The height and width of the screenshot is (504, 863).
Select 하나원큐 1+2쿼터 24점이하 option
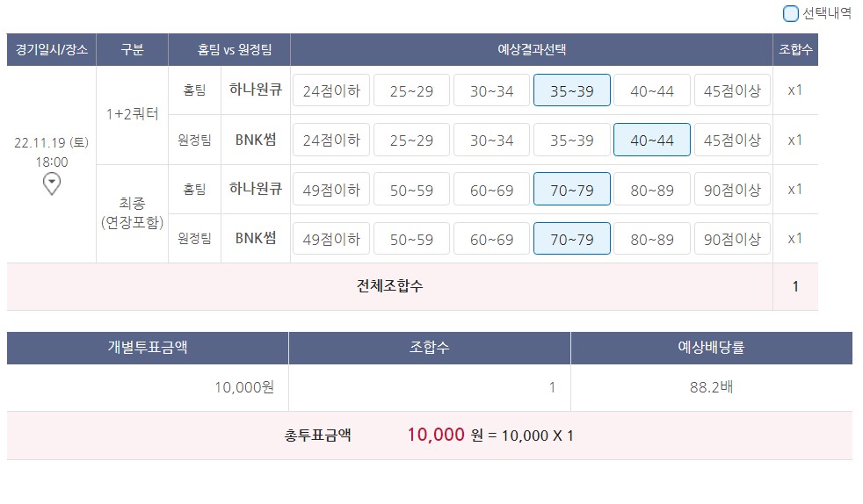coord(331,90)
